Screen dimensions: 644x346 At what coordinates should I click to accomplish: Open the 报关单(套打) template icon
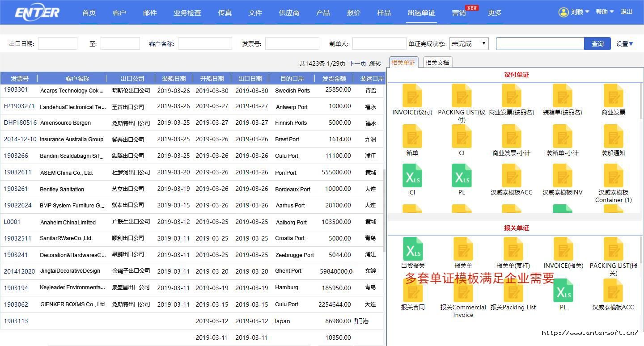tap(513, 249)
